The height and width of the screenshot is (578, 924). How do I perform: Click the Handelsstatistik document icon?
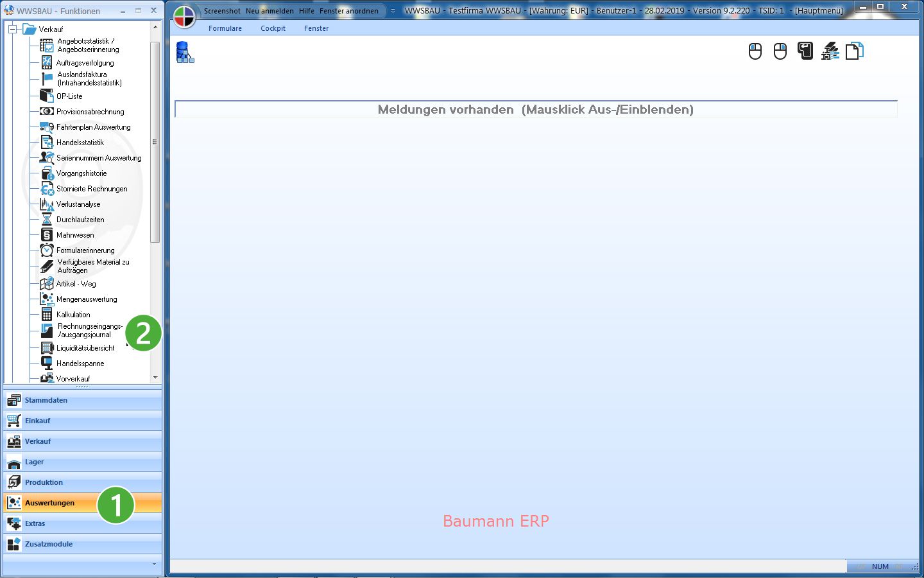point(47,142)
